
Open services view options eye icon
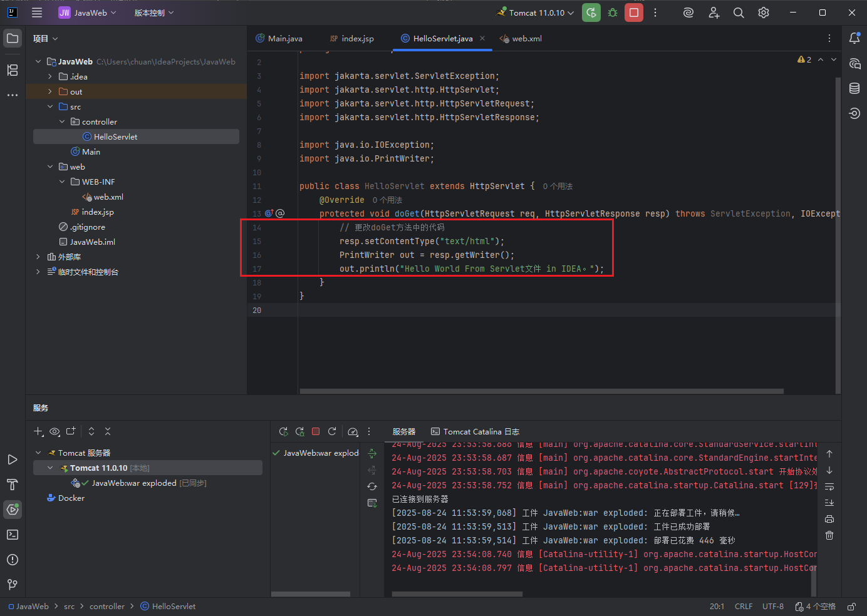[x=55, y=431]
